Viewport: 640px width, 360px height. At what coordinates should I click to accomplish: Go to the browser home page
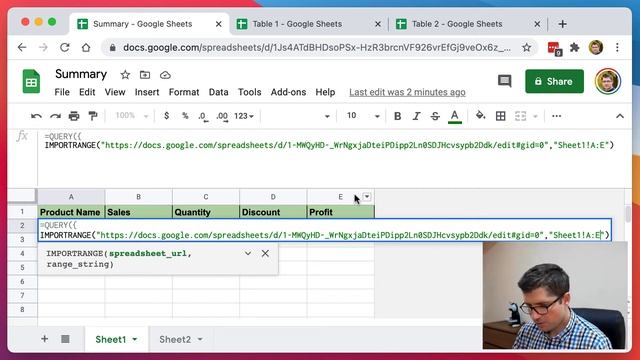coord(86,48)
